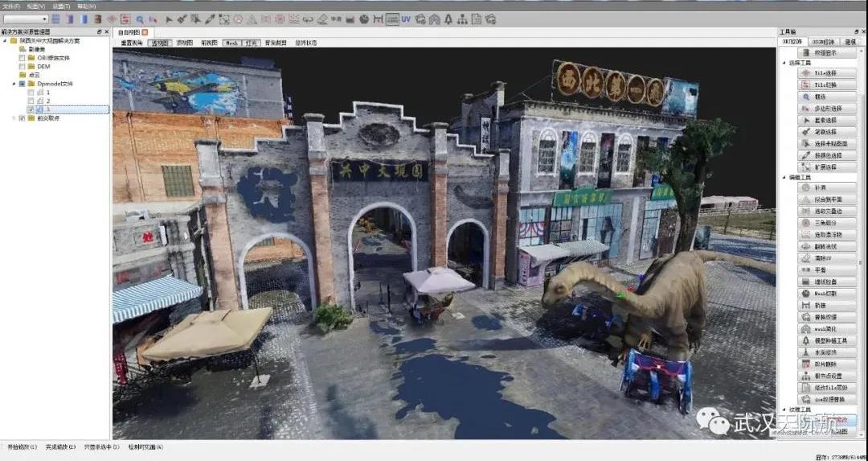Click the Mesh view mode button

click(231, 43)
